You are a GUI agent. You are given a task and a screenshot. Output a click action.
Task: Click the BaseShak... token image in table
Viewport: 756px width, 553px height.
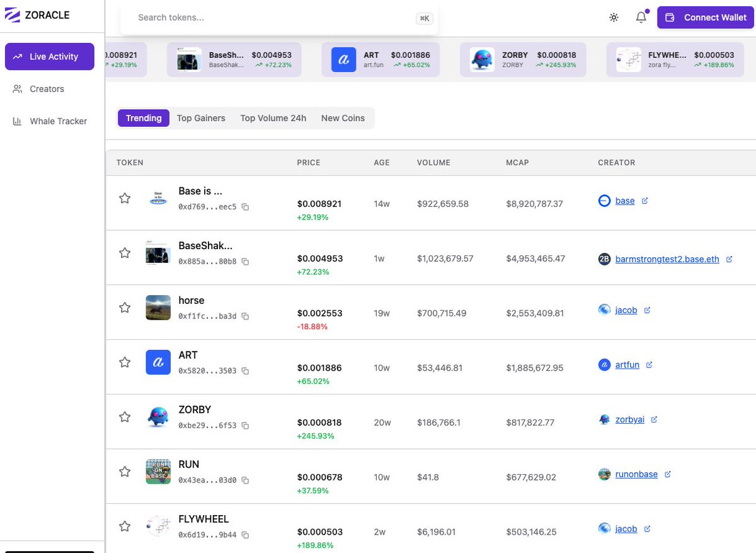tap(158, 252)
